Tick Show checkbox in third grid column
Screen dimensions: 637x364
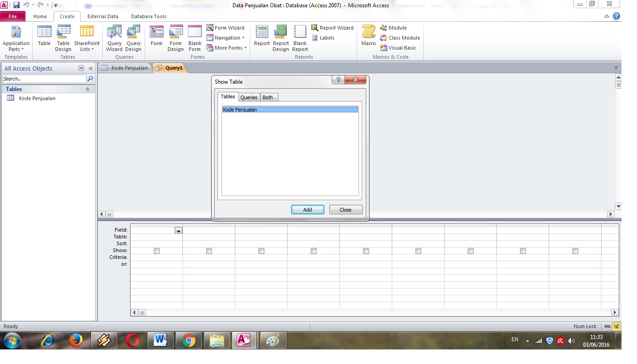pos(261,251)
